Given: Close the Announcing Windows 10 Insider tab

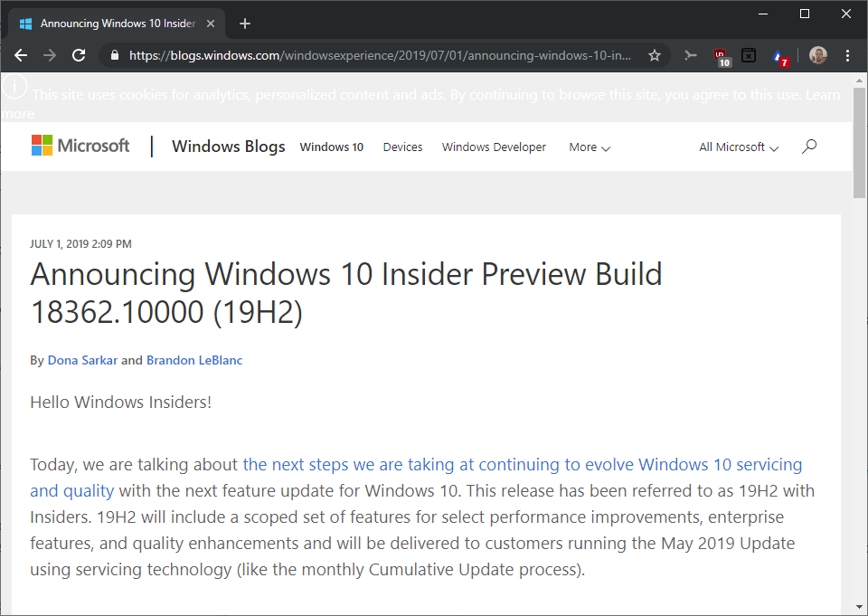Looking at the screenshot, I should [x=211, y=24].
